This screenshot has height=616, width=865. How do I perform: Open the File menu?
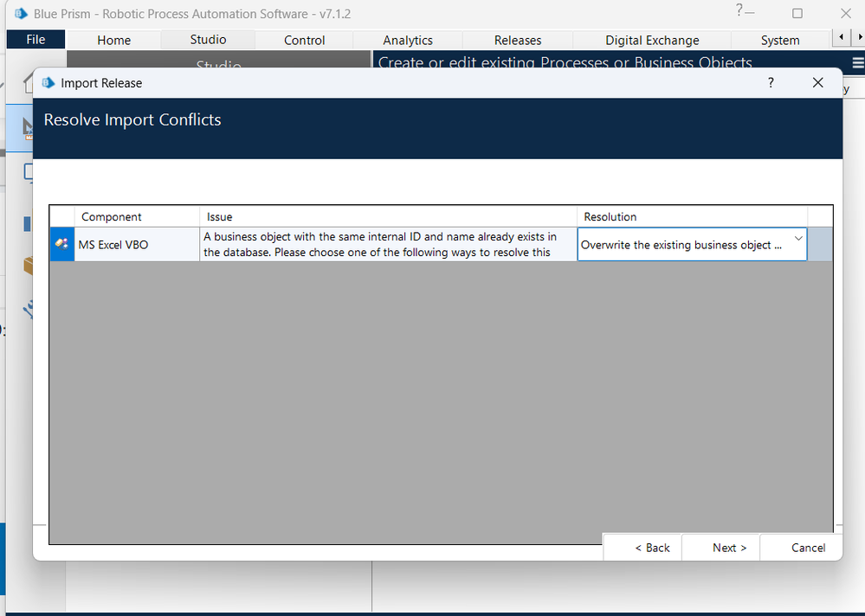pos(36,40)
